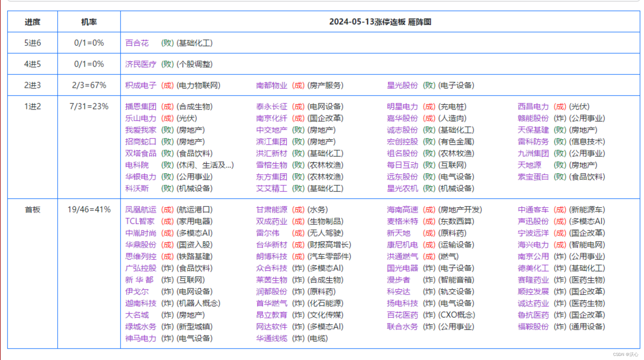Viewport: 644px width, 360px height.
Task: Click the 国光电器 link
Action: 402,268
